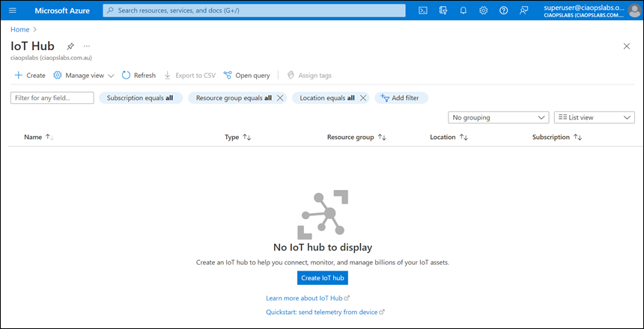Click the Create IoT hub button

(322, 277)
